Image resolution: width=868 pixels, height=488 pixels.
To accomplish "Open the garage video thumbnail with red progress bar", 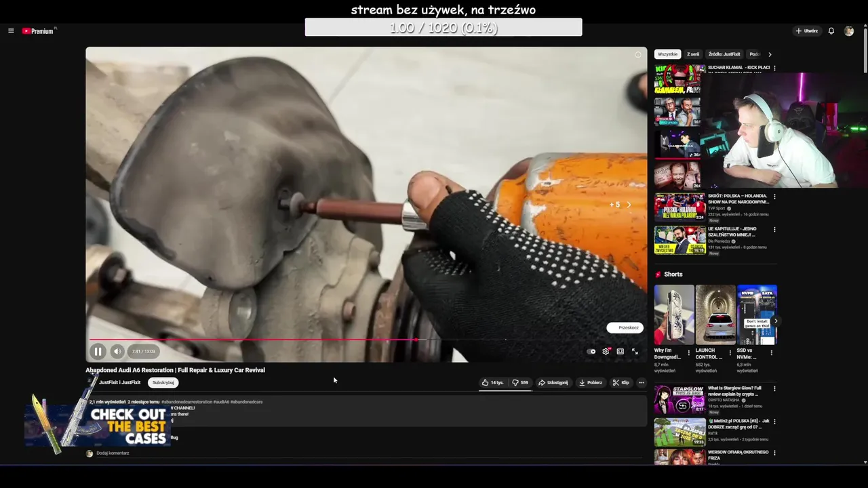I will 677,144.
